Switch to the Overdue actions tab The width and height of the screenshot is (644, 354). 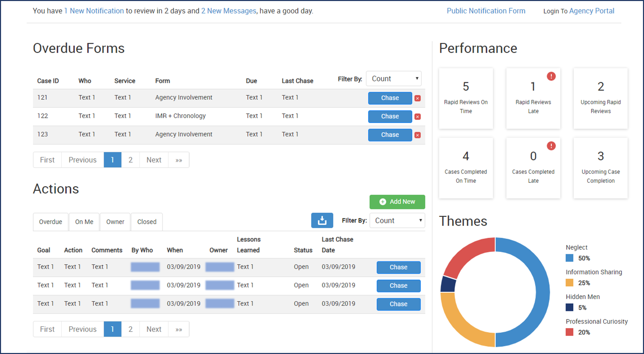tap(50, 222)
